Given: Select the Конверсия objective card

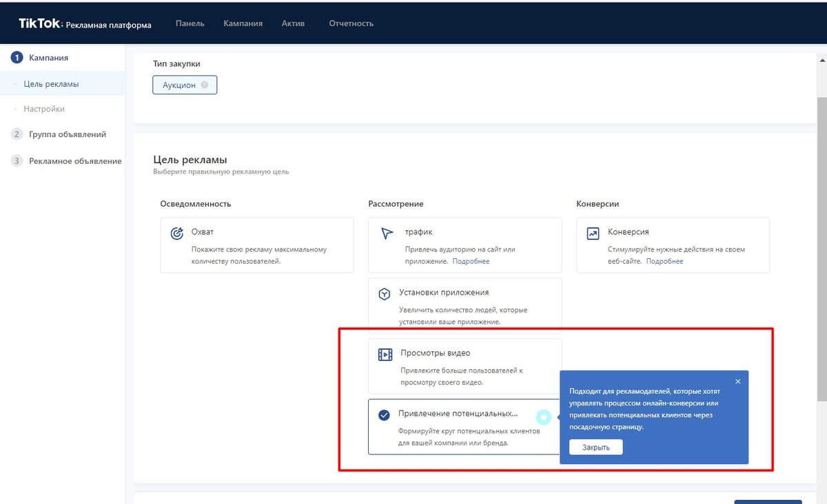Looking at the screenshot, I should point(673,245).
